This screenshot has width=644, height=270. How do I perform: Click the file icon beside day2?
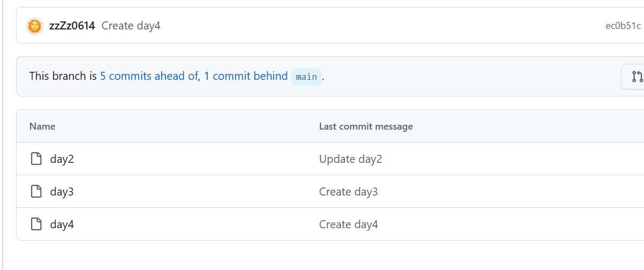pyautogui.click(x=36, y=159)
